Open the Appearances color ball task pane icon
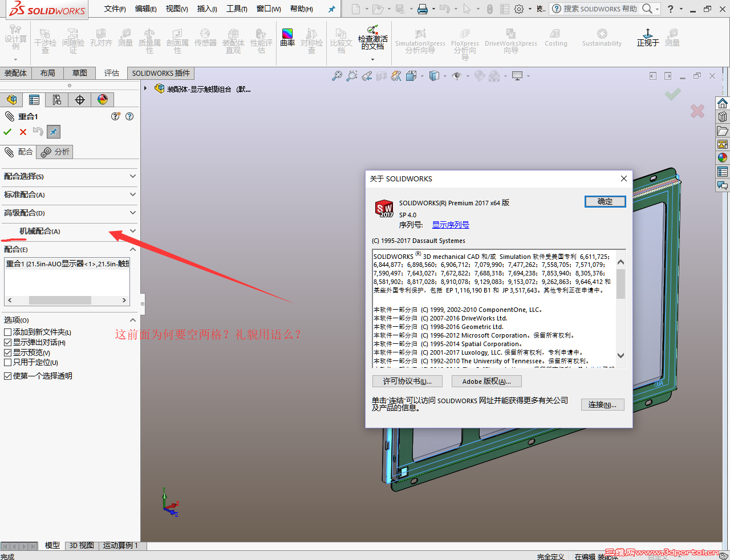Viewport: 730px width, 560px height. [x=723, y=158]
